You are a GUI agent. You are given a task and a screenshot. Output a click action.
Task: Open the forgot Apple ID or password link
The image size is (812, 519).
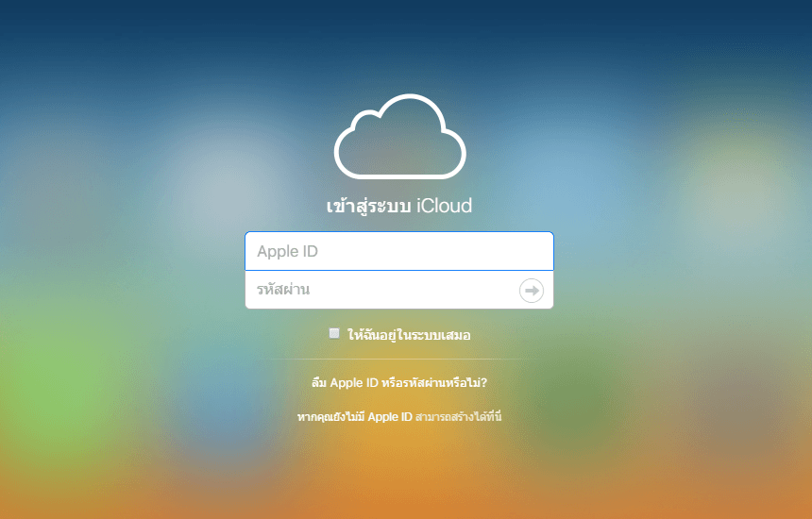(398, 383)
